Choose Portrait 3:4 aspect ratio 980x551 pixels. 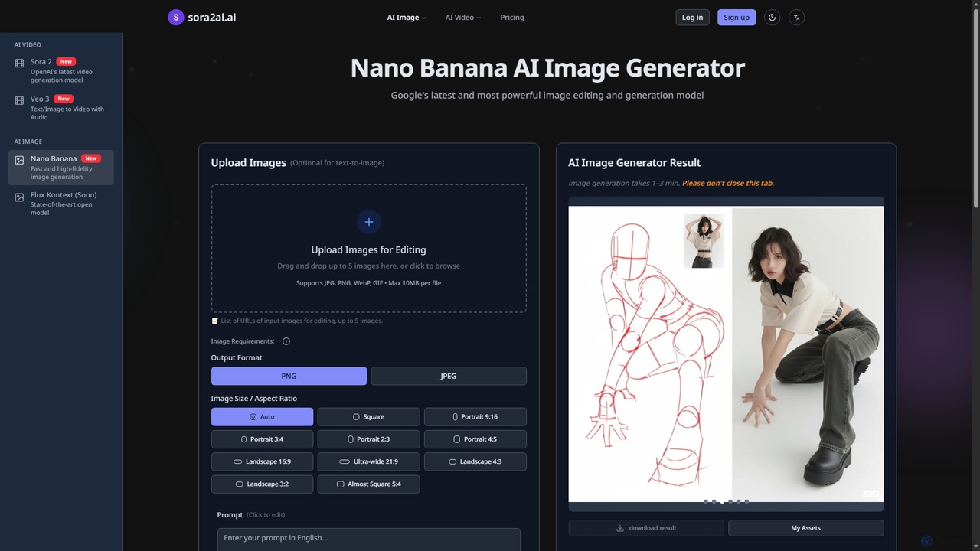(262, 439)
